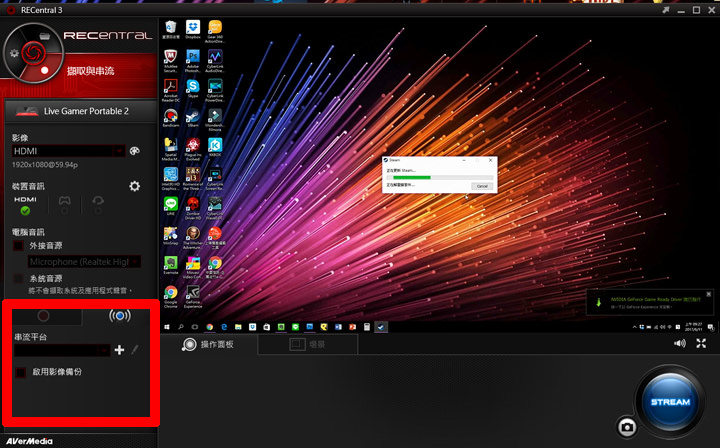This screenshot has width=720, height=448.
Task: Enable the system audio source checkbox
Action: click(x=18, y=278)
